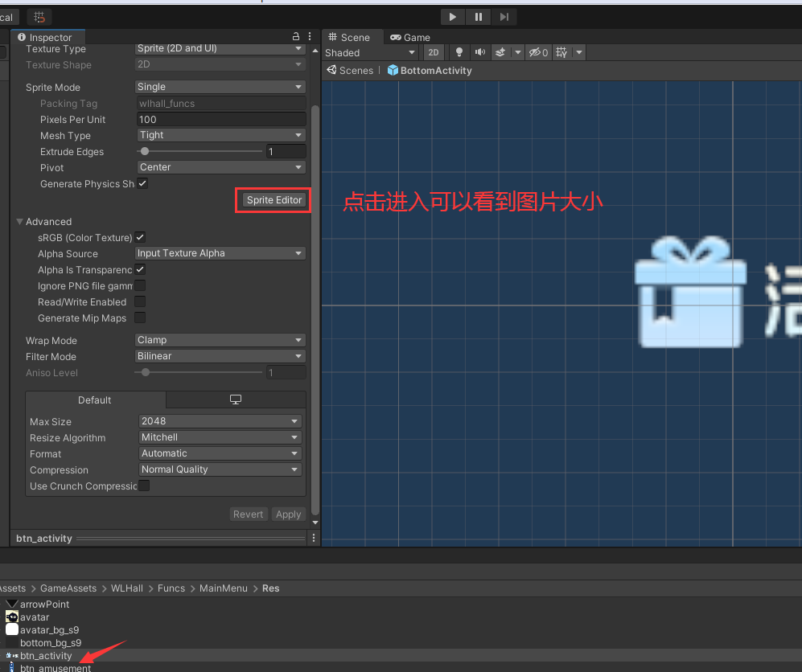The image size is (802, 672).
Task: Open the Inspector panel options menu
Action: point(310,37)
